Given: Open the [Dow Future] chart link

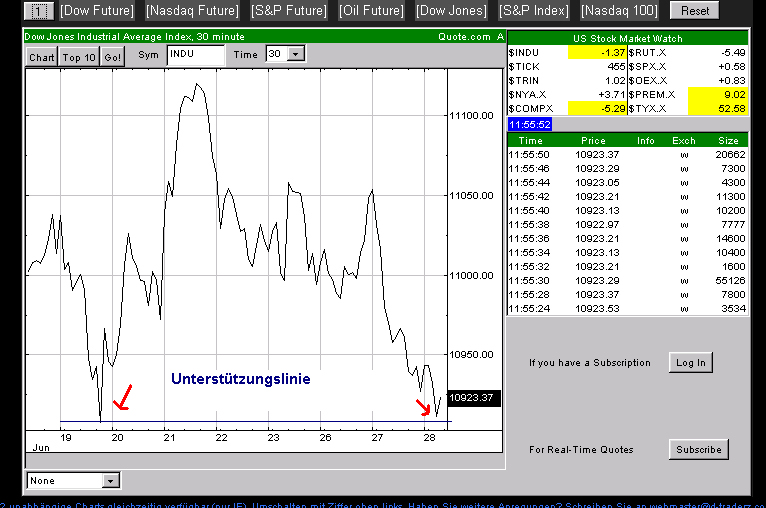Looking at the screenshot, I should pos(97,11).
